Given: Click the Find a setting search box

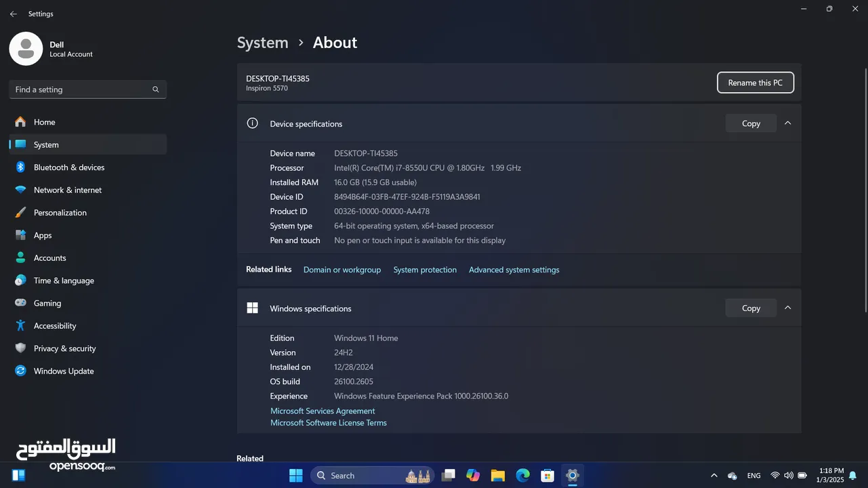Looking at the screenshot, I should (87, 89).
